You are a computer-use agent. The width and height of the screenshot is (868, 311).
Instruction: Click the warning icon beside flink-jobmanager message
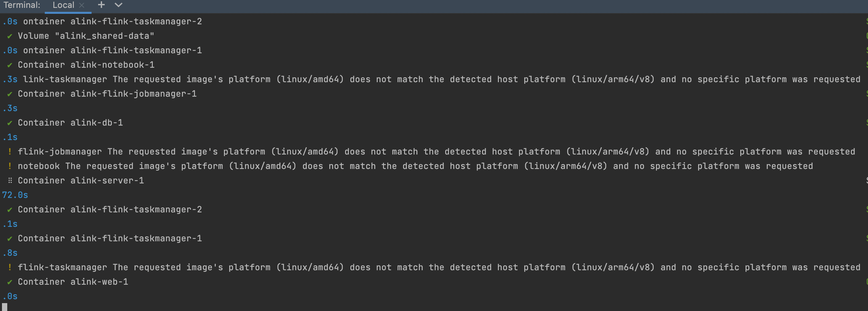(10, 152)
